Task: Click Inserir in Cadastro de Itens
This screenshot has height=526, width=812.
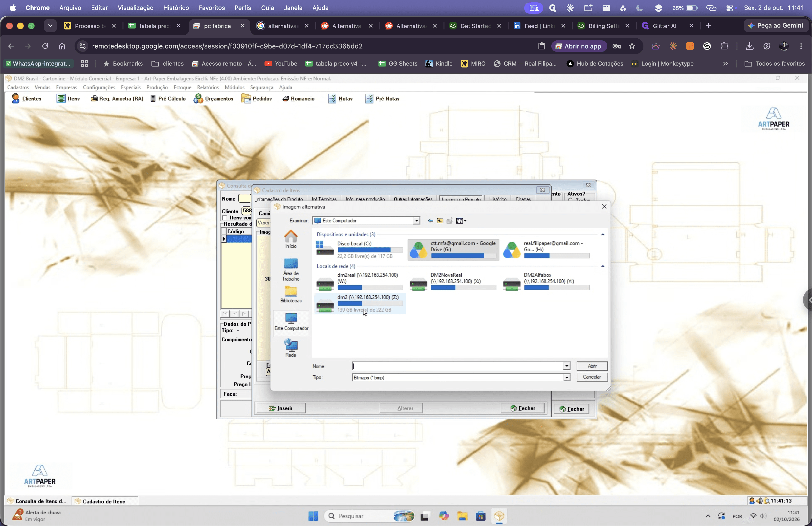Action: [280, 408]
